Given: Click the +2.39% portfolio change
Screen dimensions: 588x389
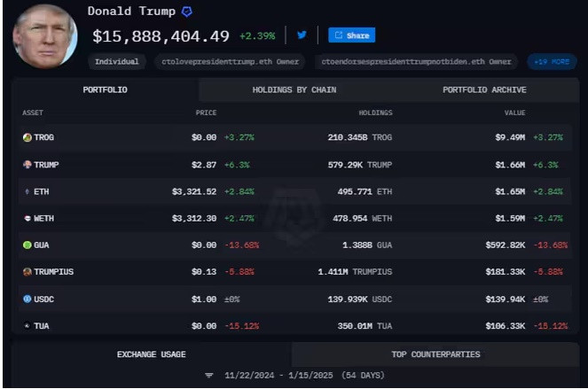Looking at the screenshot, I should (257, 36).
